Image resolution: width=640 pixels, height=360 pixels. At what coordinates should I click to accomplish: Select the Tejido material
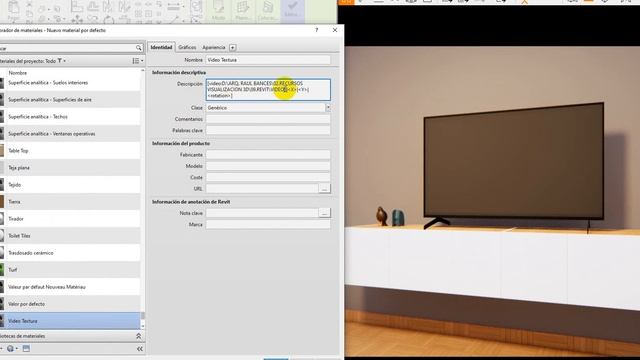pos(70,185)
